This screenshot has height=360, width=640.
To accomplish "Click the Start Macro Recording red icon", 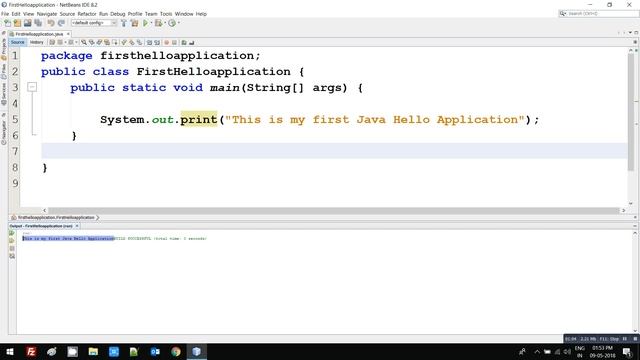I will pyautogui.click(x=167, y=42).
